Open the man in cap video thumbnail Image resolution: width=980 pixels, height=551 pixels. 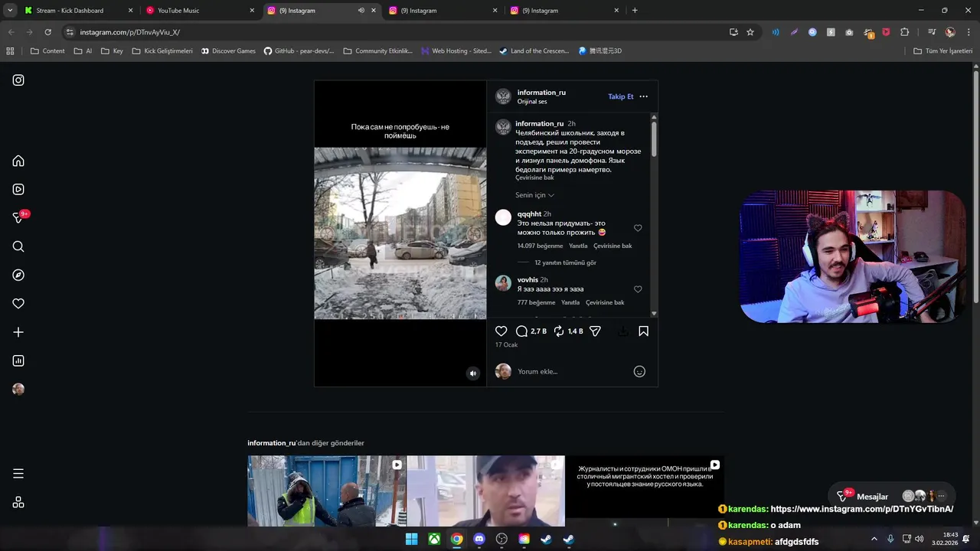(x=485, y=491)
